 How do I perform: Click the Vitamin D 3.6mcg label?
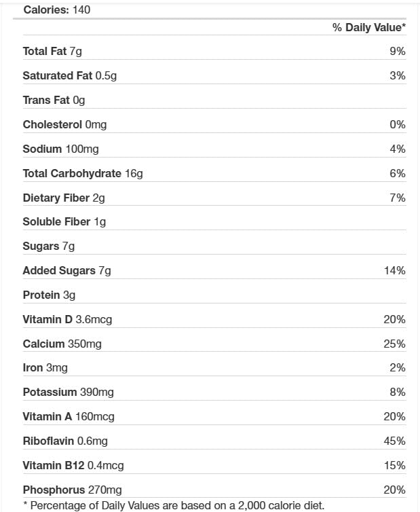[67, 320]
